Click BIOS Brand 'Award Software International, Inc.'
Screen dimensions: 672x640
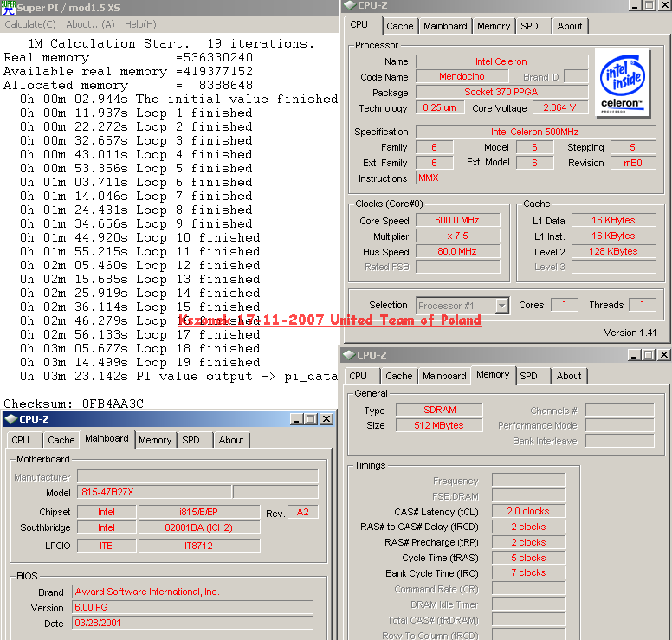pyautogui.click(x=192, y=592)
